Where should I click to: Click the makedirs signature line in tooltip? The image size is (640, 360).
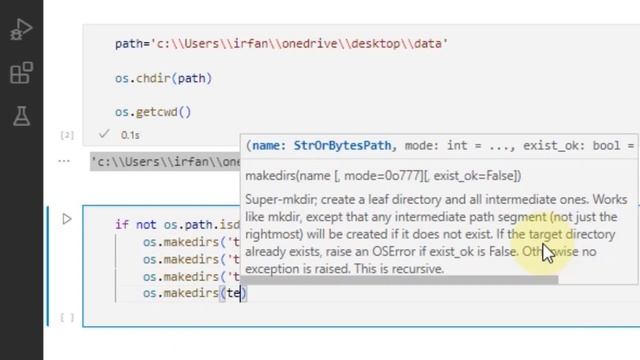pos(383,176)
